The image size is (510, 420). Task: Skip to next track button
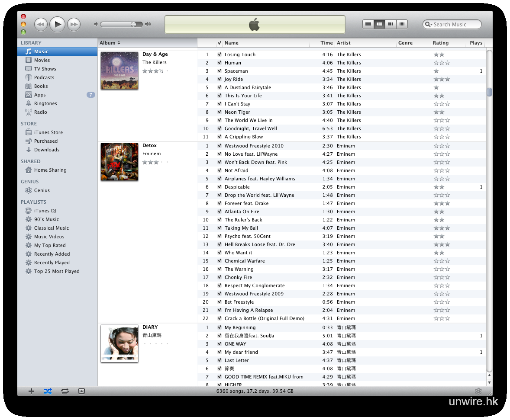pos(74,25)
